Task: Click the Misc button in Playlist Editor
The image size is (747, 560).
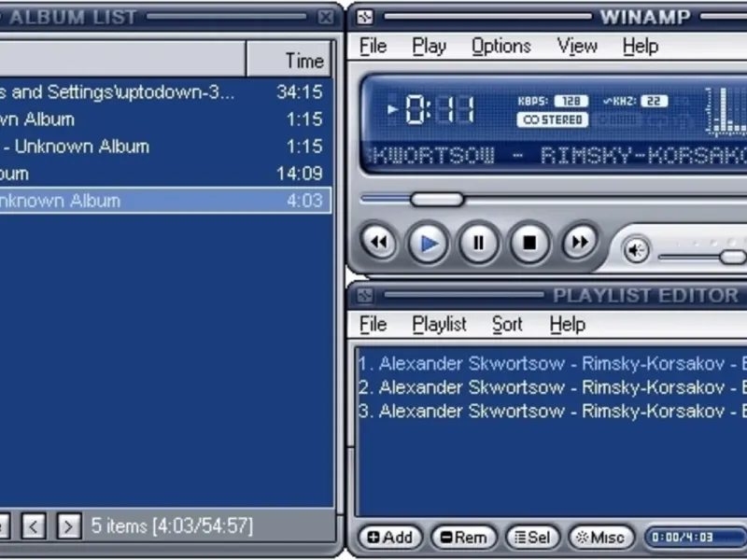Action: pyautogui.click(x=601, y=538)
